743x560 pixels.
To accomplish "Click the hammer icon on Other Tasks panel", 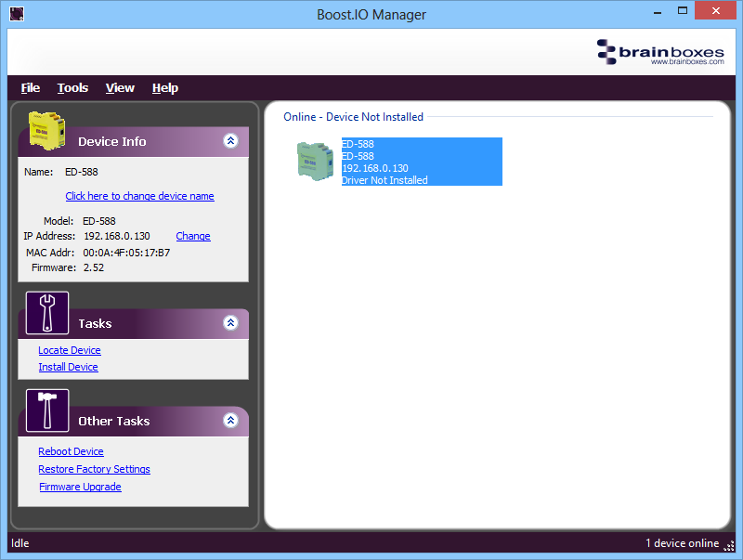I will (x=46, y=410).
